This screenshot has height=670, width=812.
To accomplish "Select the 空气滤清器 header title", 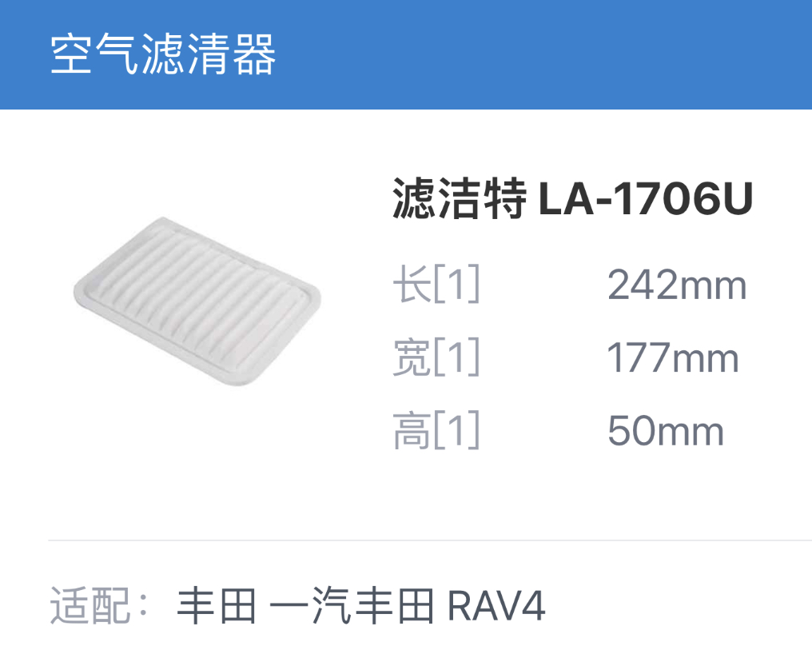I will 162,54.
